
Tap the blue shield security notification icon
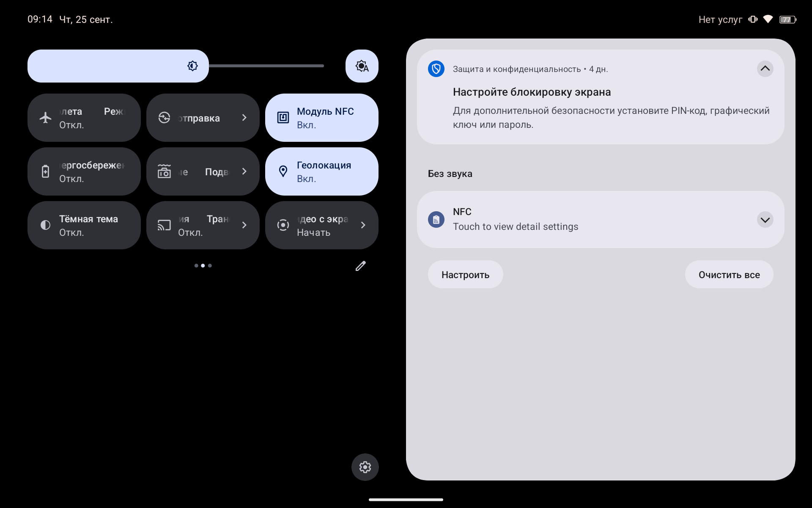click(x=436, y=69)
